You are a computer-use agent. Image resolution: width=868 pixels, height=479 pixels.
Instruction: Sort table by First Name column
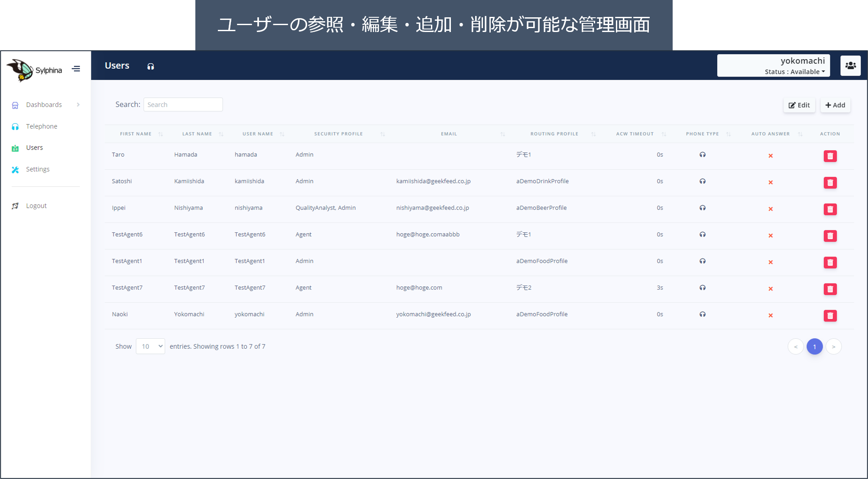pyautogui.click(x=136, y=134)
